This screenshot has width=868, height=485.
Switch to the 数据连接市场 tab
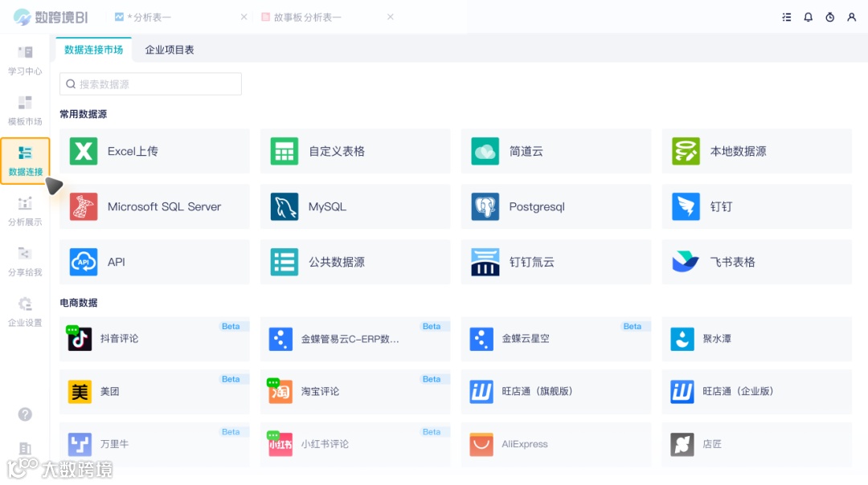click(x=93, y=50)
